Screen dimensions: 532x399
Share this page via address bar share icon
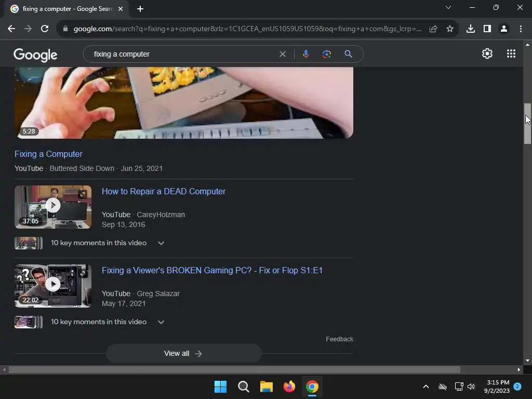pyautogui.click(x=433, y=29)
